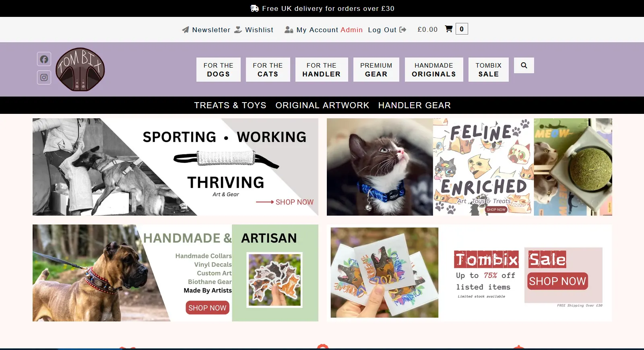Click the Tombix round logo
The image size is (644, 350).
80,69
